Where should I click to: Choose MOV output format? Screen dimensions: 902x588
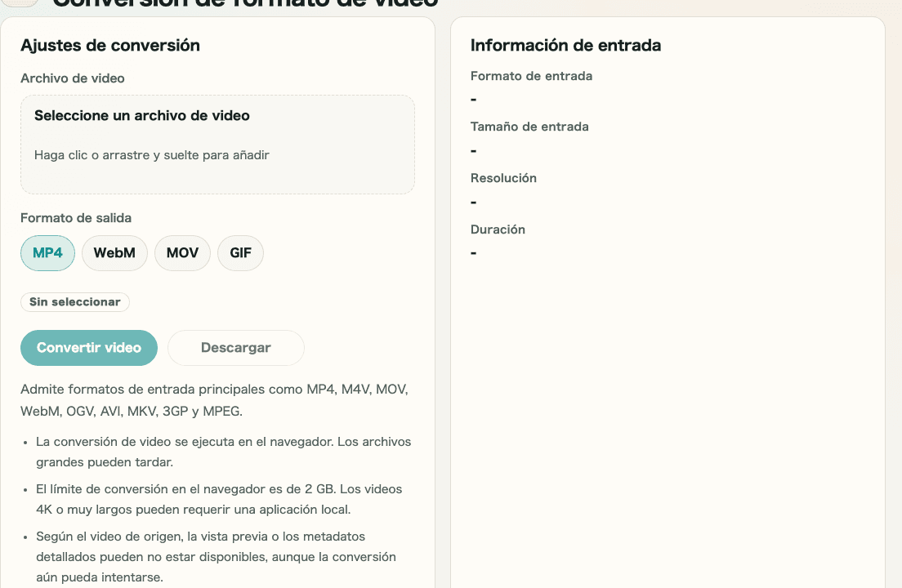[x=182, y=253]
